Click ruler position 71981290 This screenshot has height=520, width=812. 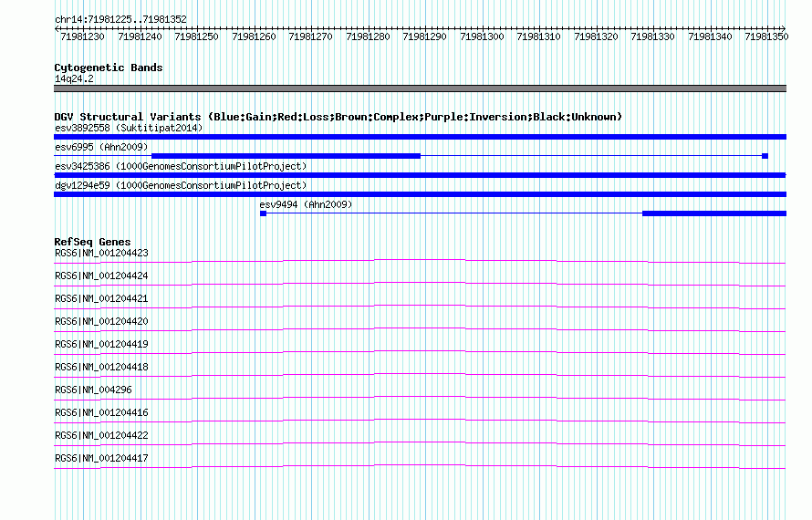(424, 36)
